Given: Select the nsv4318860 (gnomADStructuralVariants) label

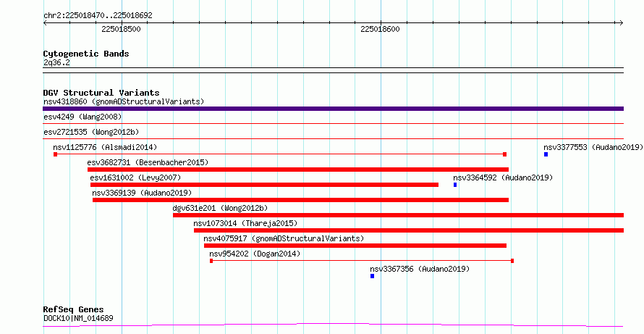Looking at the screenshot, I should pos(124,101).
